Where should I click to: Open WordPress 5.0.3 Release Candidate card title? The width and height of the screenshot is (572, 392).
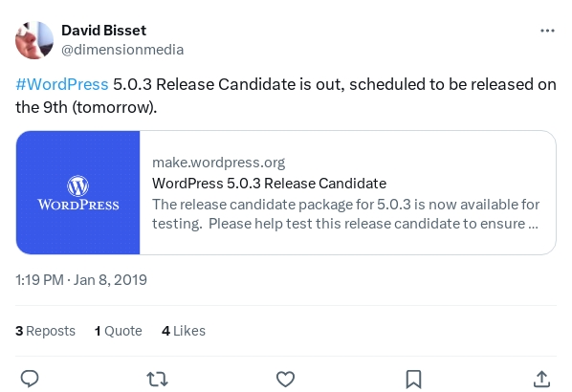pos(269,184)
